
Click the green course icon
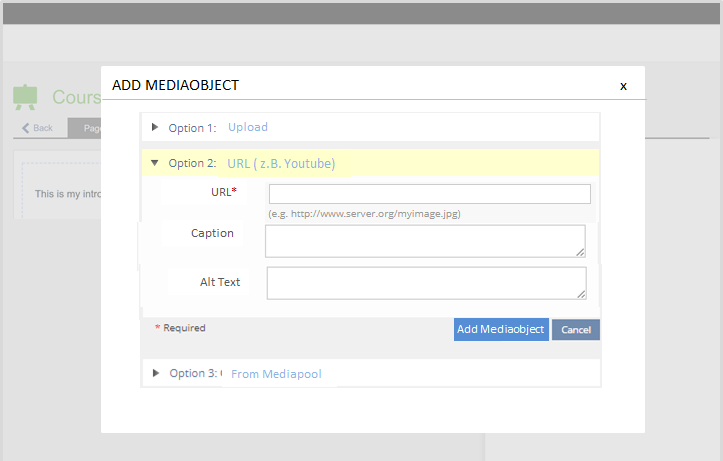[x=25, y=96]
